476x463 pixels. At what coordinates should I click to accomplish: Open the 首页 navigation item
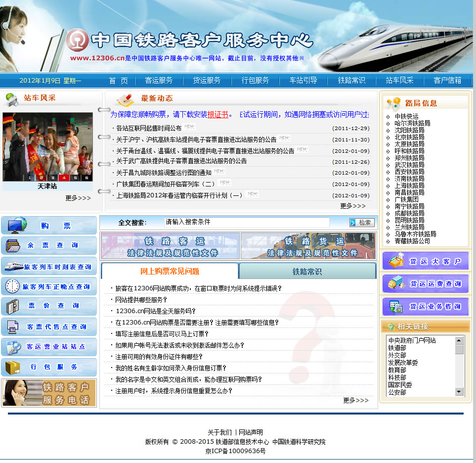[x=119, y=81]
